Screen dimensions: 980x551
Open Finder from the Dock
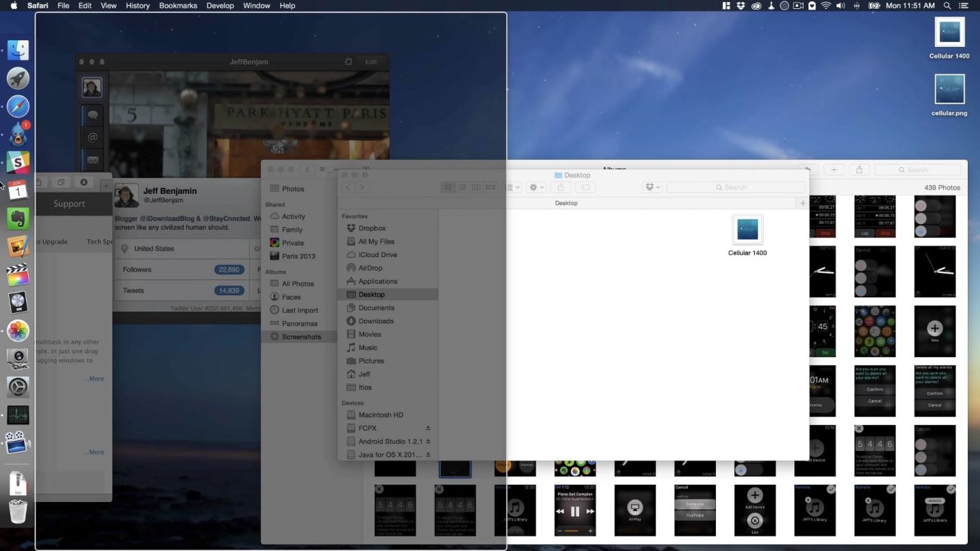point(18,50)
